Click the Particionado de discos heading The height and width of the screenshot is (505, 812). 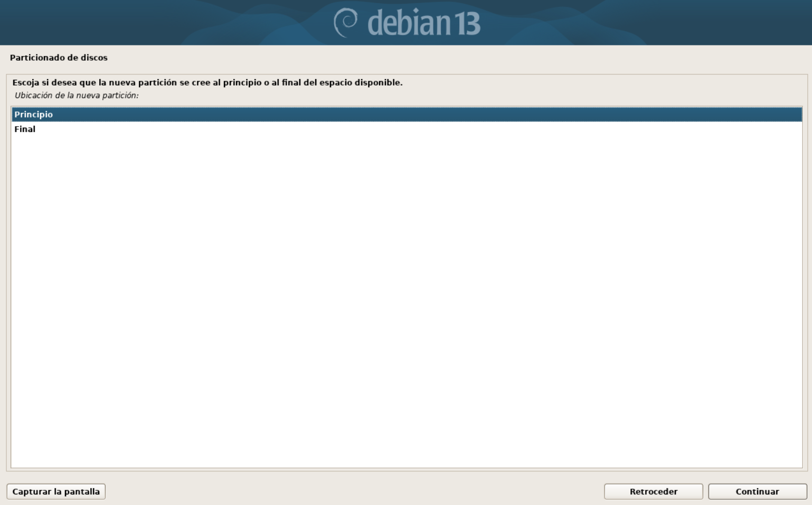point(59,58)
